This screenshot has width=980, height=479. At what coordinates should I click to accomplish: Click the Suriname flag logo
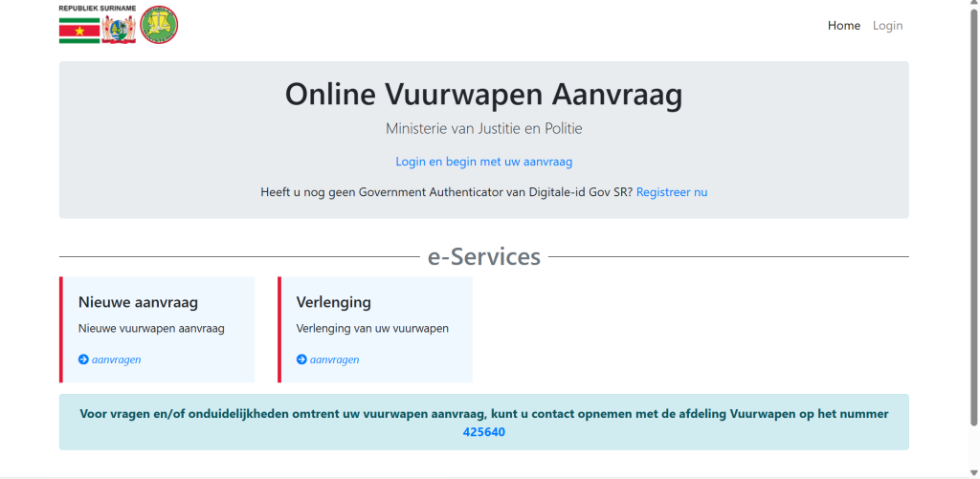(78, 32)
